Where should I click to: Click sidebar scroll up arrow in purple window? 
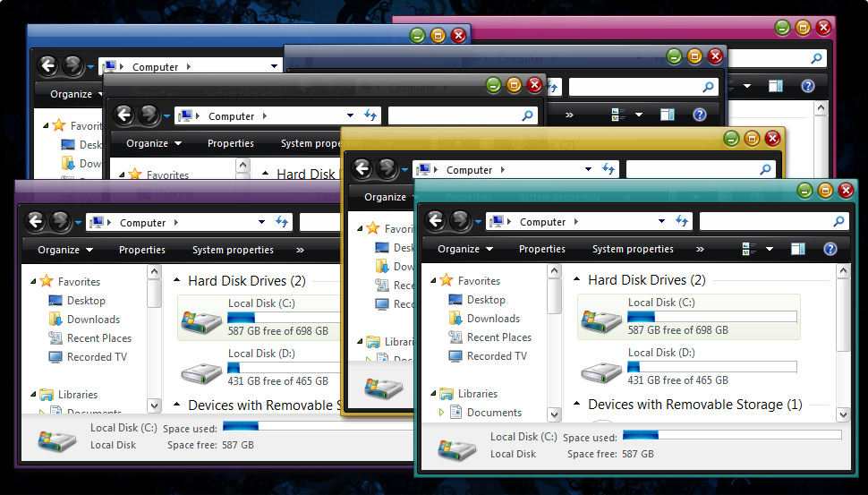155,272
